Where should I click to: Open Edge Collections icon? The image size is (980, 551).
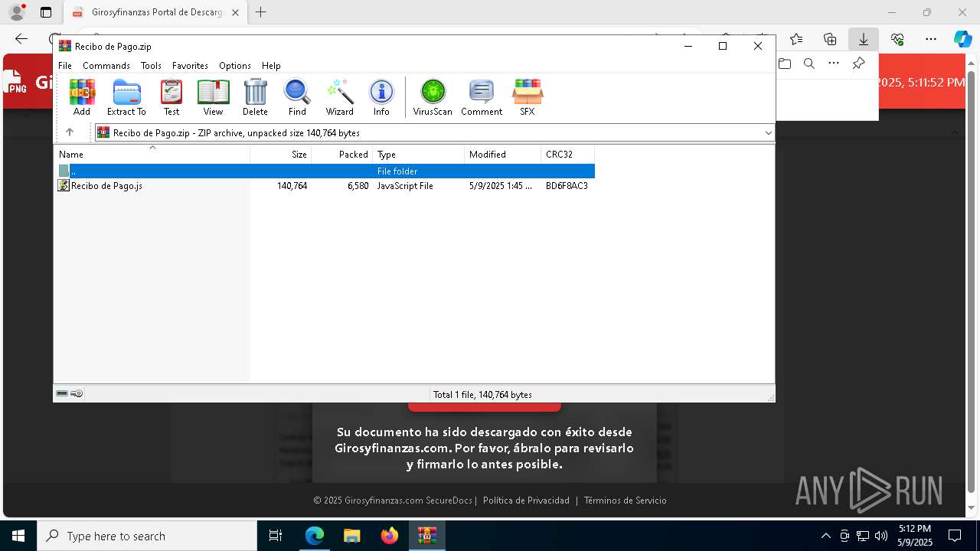click(830, 39)
